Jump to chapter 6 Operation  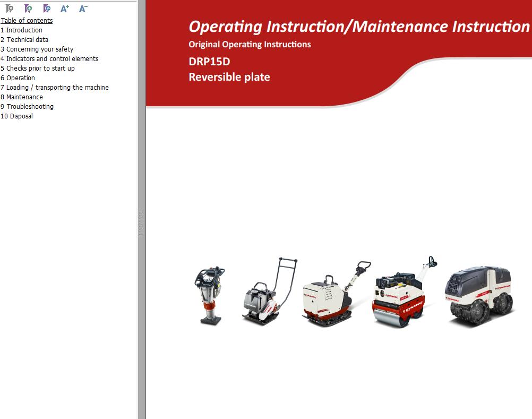[18, 78]
